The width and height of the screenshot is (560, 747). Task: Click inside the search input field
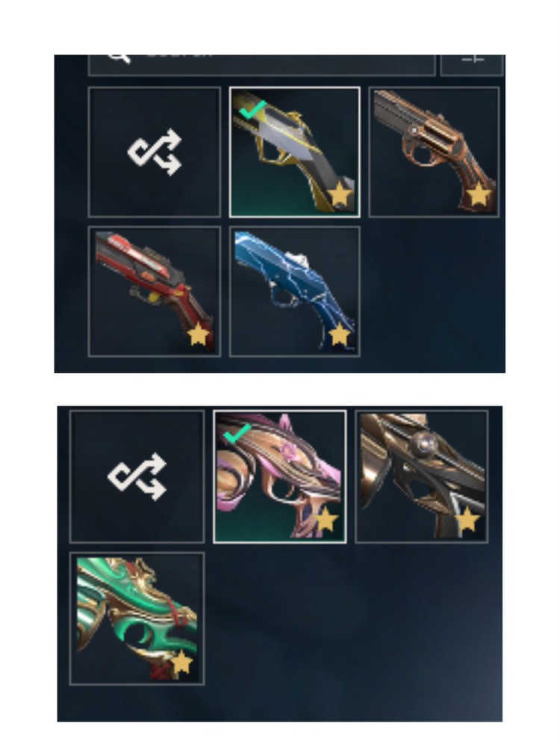(x=262, y=65)
